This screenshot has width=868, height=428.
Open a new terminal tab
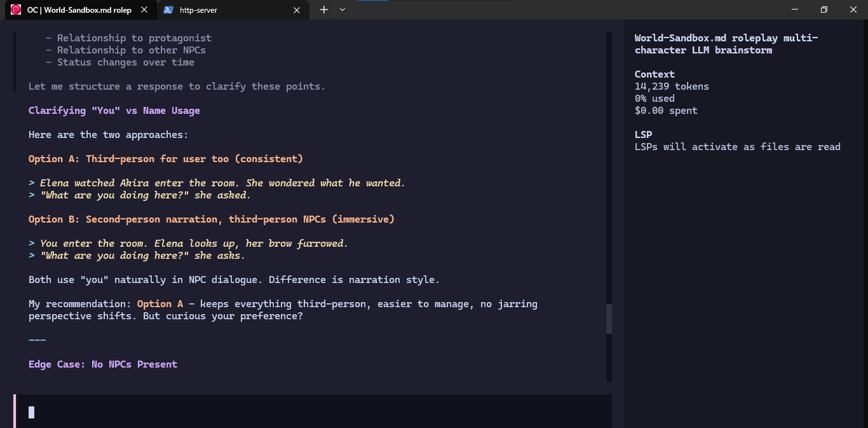[323, 10]
